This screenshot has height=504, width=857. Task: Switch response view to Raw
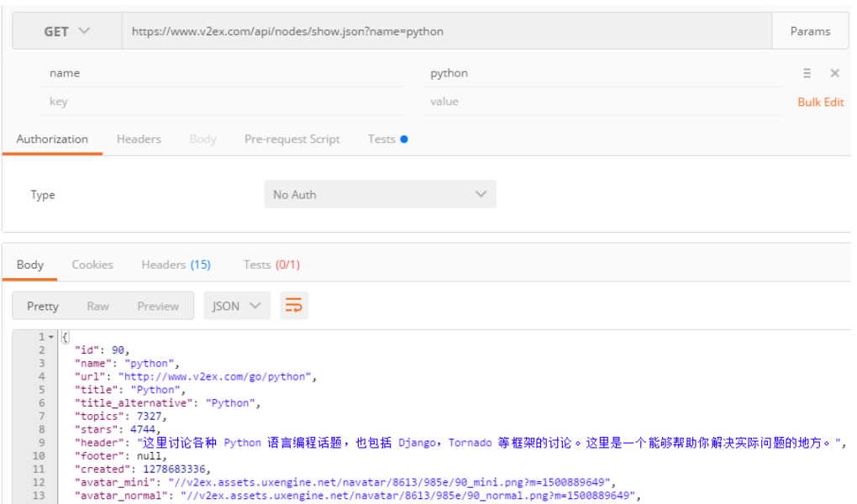[97, 306]
